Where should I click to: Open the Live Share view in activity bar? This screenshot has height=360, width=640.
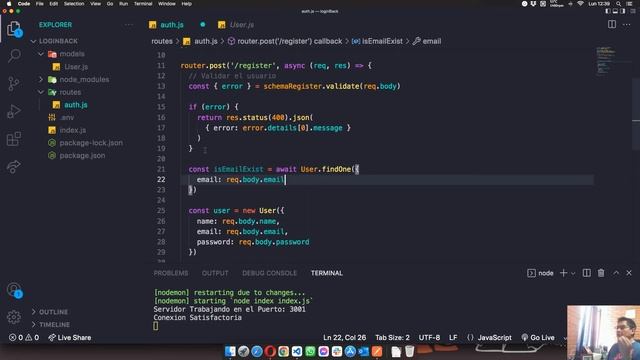click(13, 167)
